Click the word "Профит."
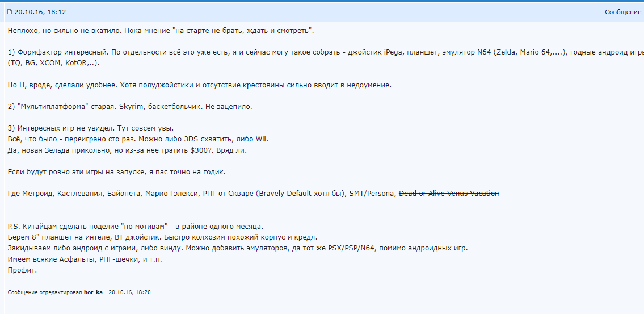644x314 pixels. pos(22,270)
